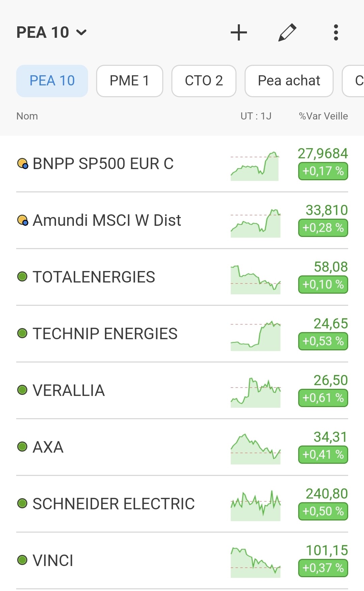Sort the list by the Nom column
The image size is (364, 591).
click(27, 116)
